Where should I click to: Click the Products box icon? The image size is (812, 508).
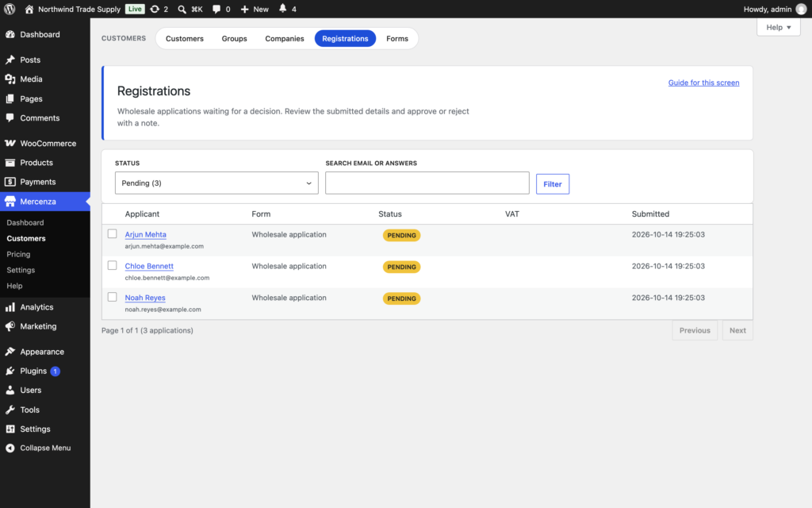[x=10, y=162]
